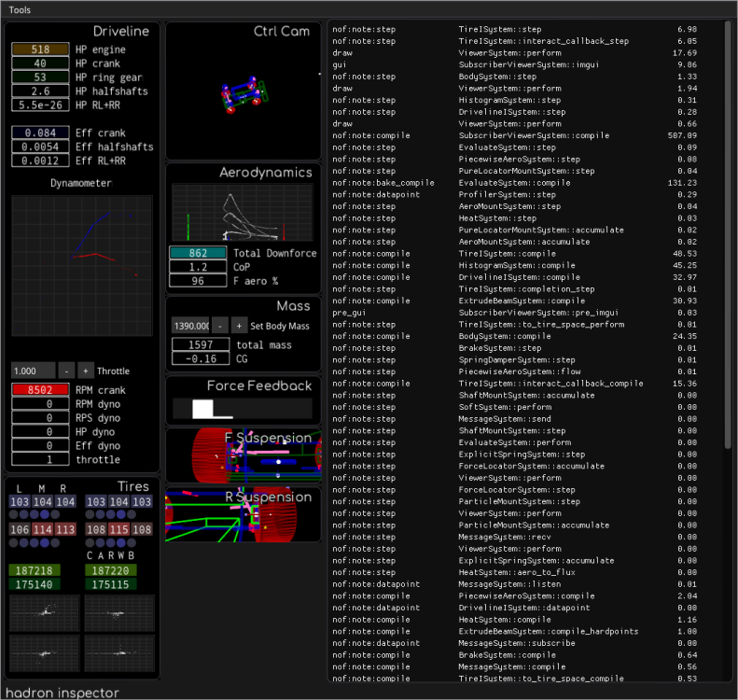The image size is (738, 700).
Task: Click the HP RL+RR value 5.5e-26
Action: point(40,105)
